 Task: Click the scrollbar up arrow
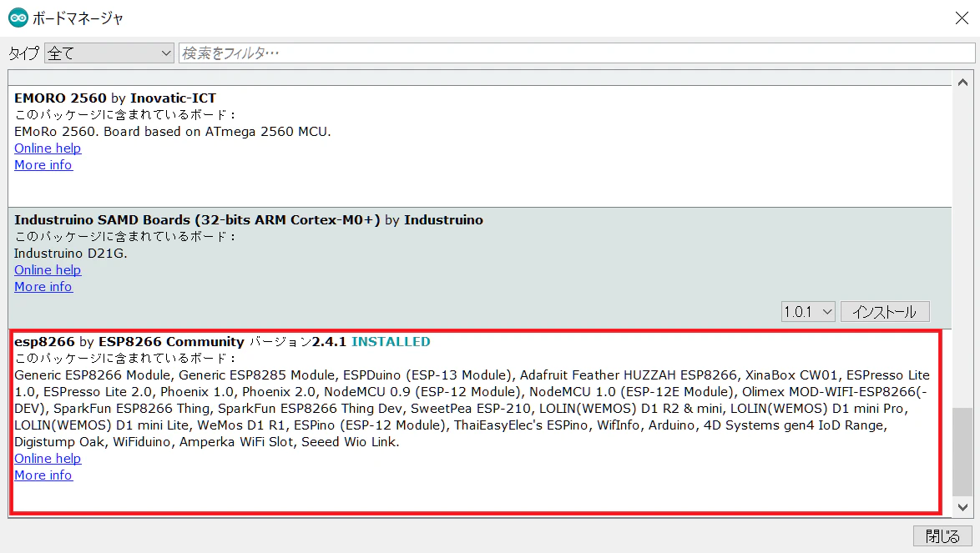point(962,83)
